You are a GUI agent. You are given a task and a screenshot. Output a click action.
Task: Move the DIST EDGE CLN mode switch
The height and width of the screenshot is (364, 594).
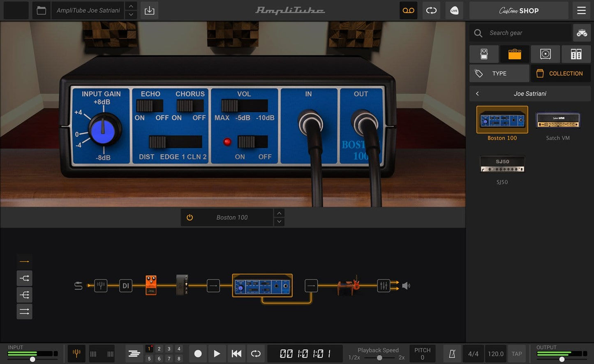(175, 142)
